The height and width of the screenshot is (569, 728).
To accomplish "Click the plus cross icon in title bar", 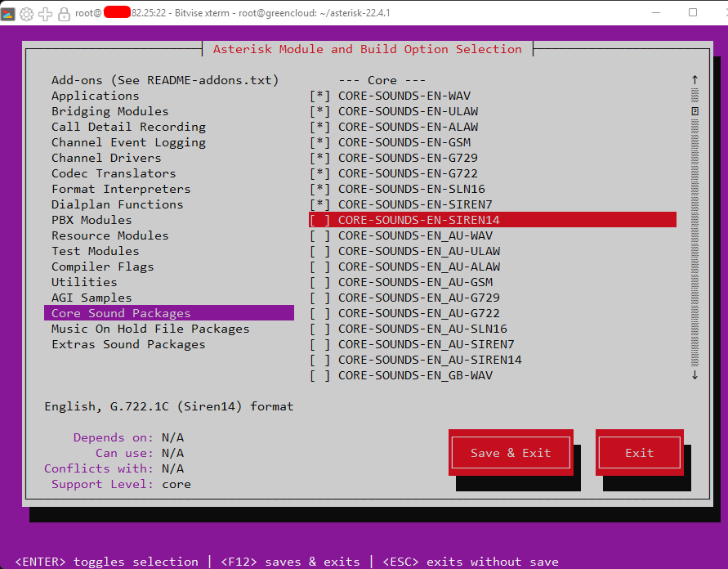I will coord(45,15).
